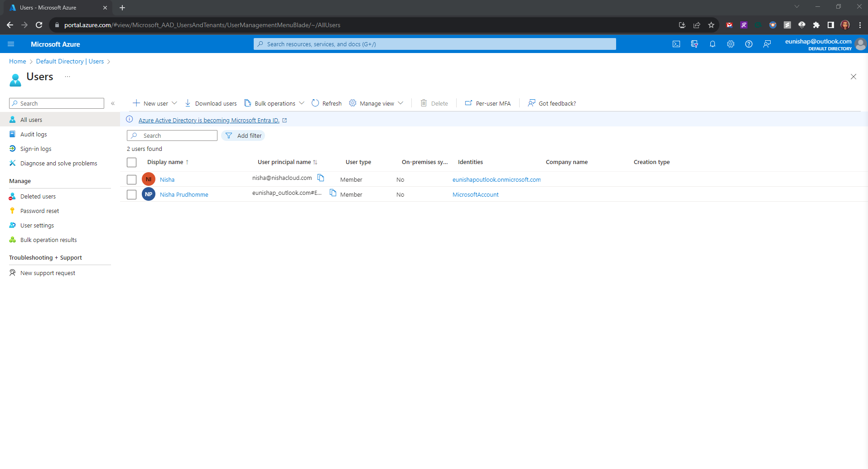Go to Deleted users in sidebar
Viewport: 868px width, 469px height.
(38, 196)
